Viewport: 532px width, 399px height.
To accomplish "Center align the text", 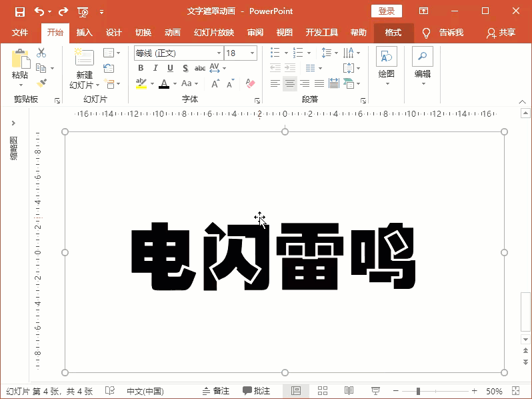I will coord(290,83).
